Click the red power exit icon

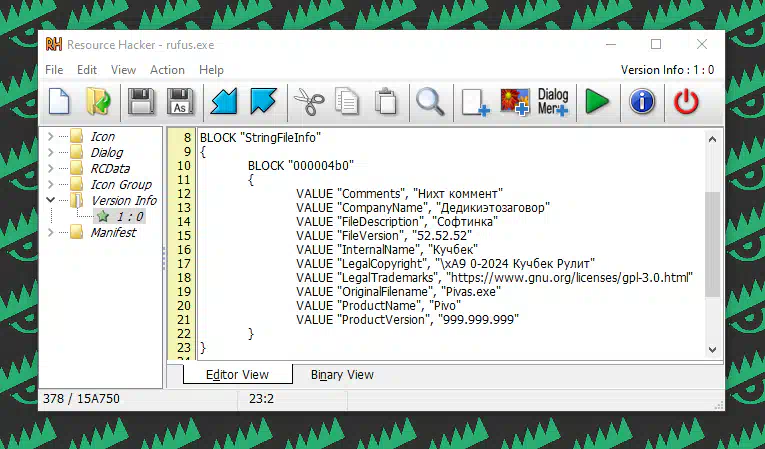[686, 102]
